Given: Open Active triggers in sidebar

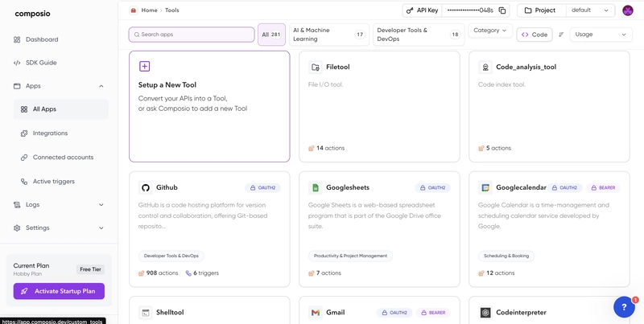Looking at the screenshot, I should pyautogui.click(x=53, y=181).
